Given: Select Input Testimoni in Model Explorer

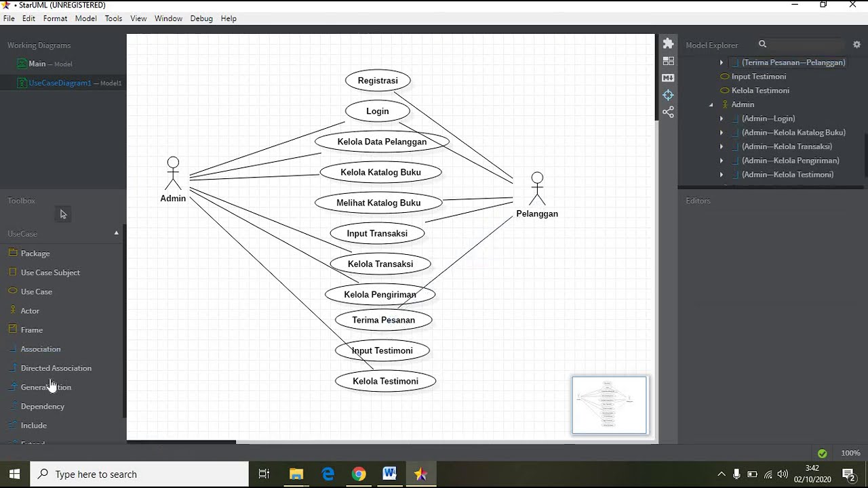Looking at the screenshot, I should pyautogui.click(x=758, y=77).
